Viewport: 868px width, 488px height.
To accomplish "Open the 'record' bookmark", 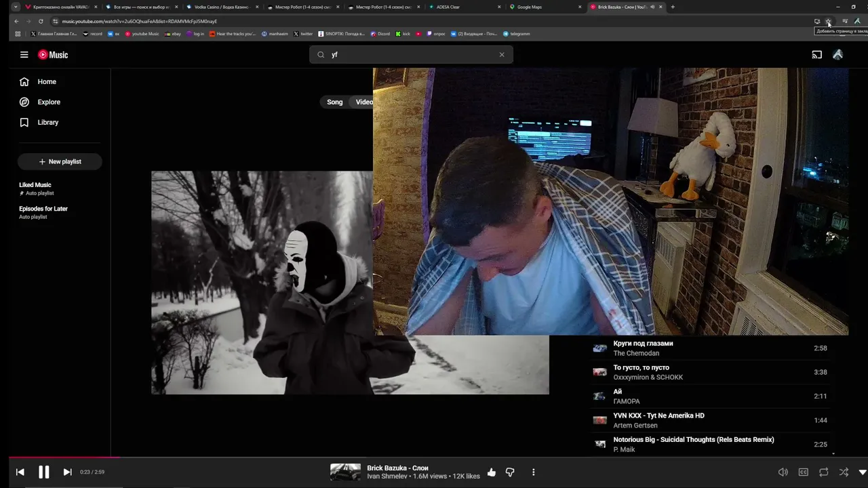I will (93, 34).
